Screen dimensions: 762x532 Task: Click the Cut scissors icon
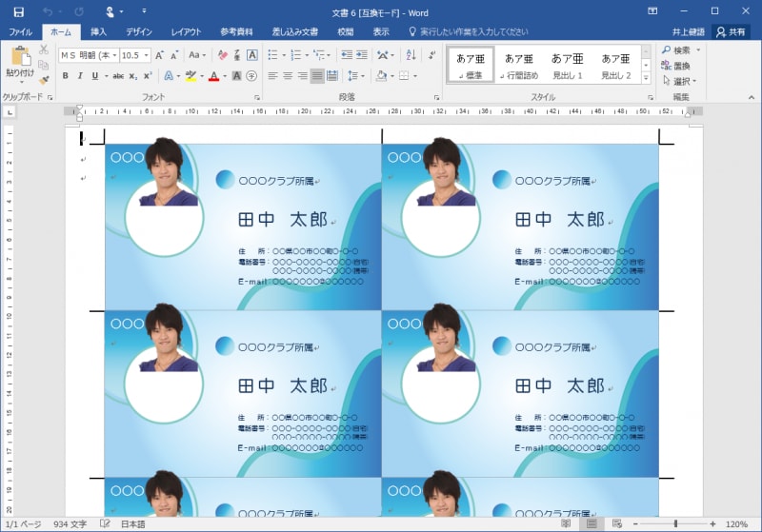coord(44,49)
